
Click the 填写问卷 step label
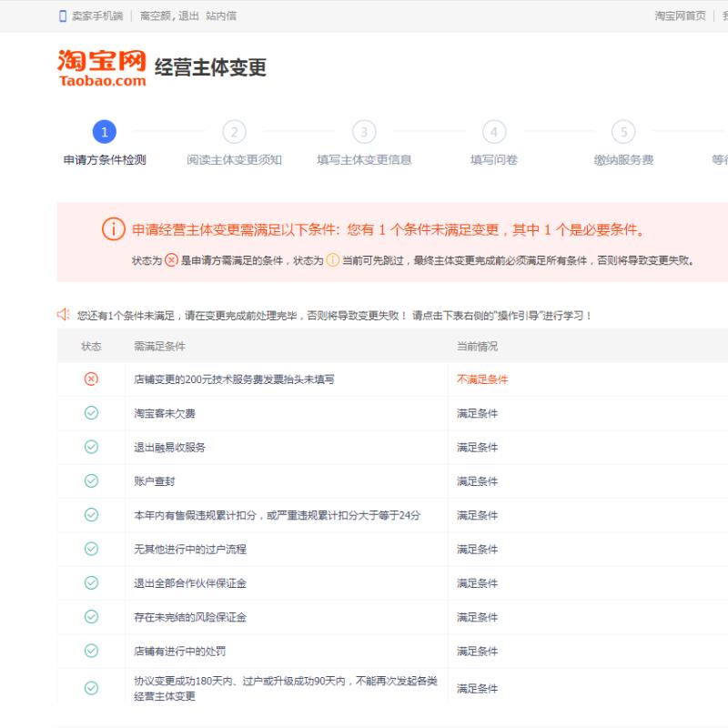click(x=494, y=160)
